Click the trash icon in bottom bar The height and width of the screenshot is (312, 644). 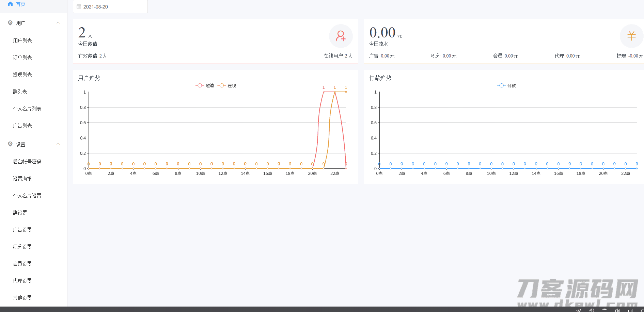(x=604, y=310)
